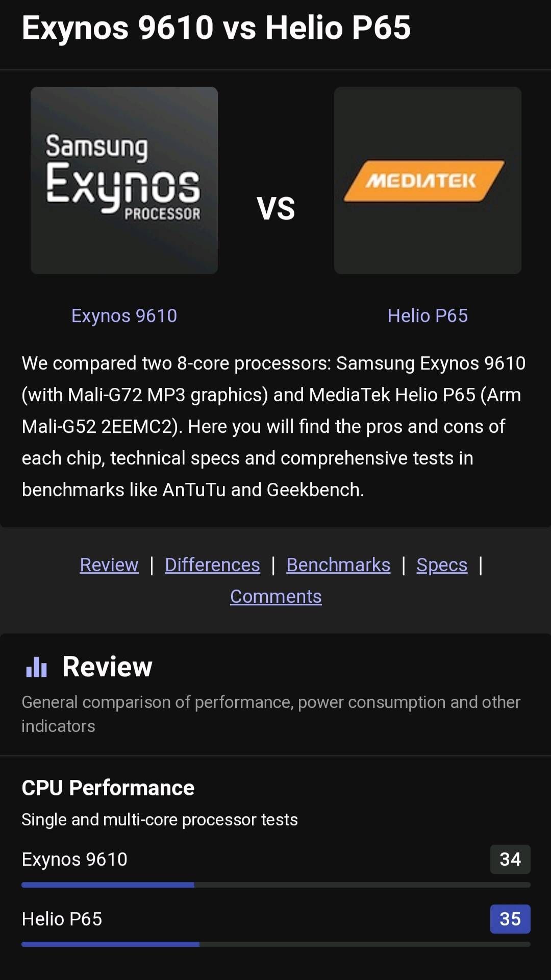This screenshot has width=551, height=980.
Task: Click the Helio P65 label in CPU Performance
Action: 62,919
